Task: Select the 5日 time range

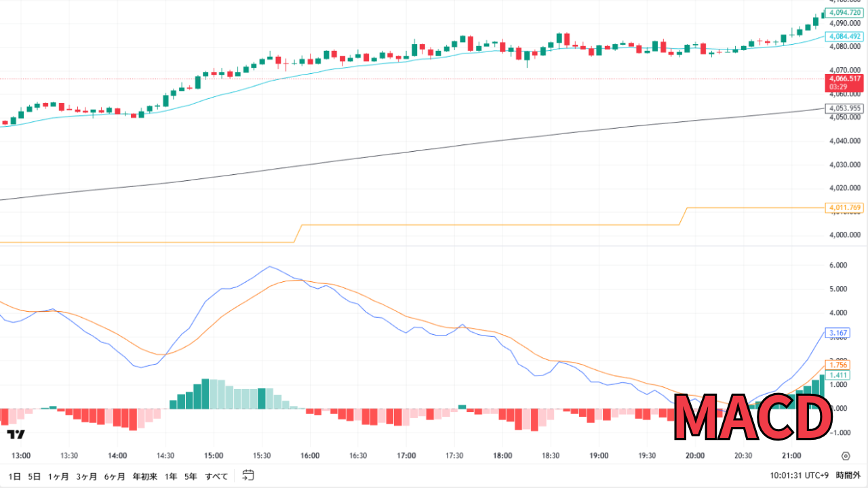Action: (x=34, y=476)
